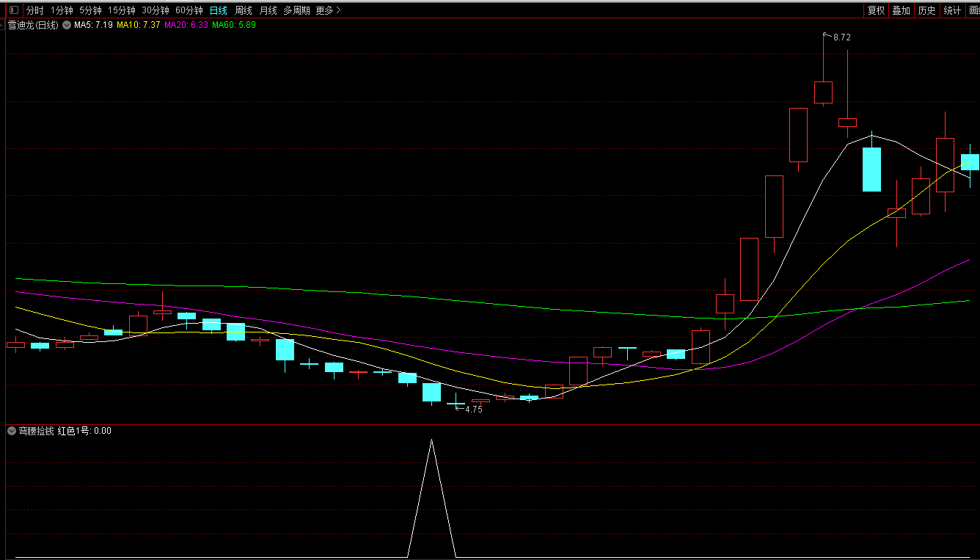980x560 pixels.
Task: Switch to 1分钟 period tab
Action: click(62, 10)
